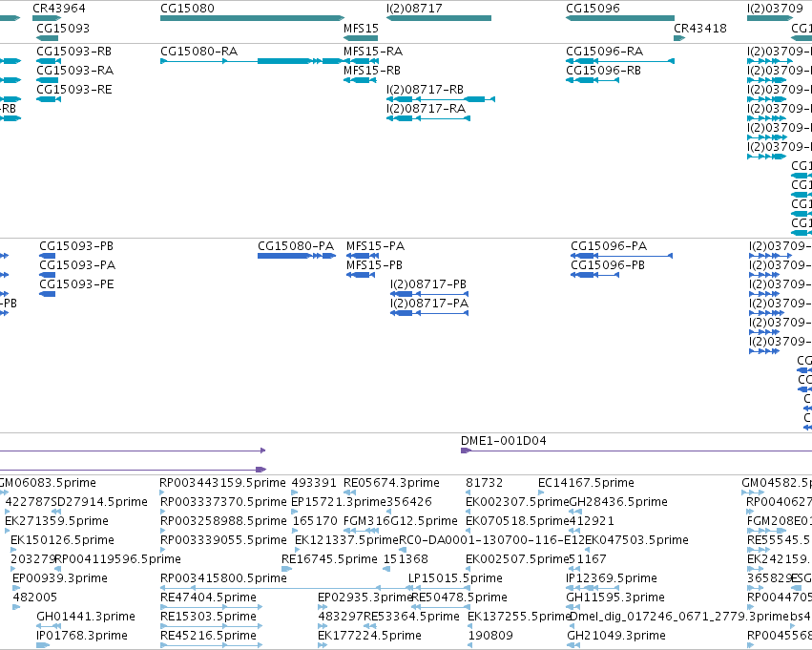Select the LP15015.5prime EST label
Screen dimensions: 812x650
[x=455, y=578]
